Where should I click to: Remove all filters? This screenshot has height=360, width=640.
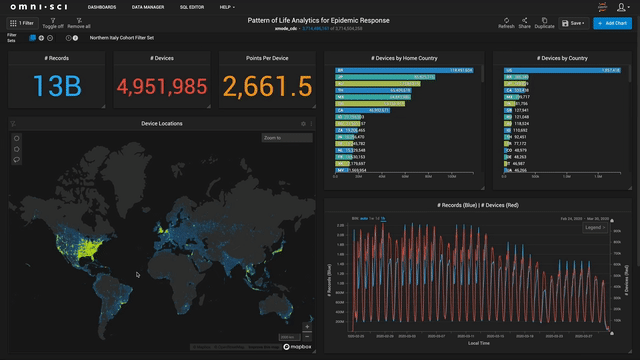click(x=79, y=23)
